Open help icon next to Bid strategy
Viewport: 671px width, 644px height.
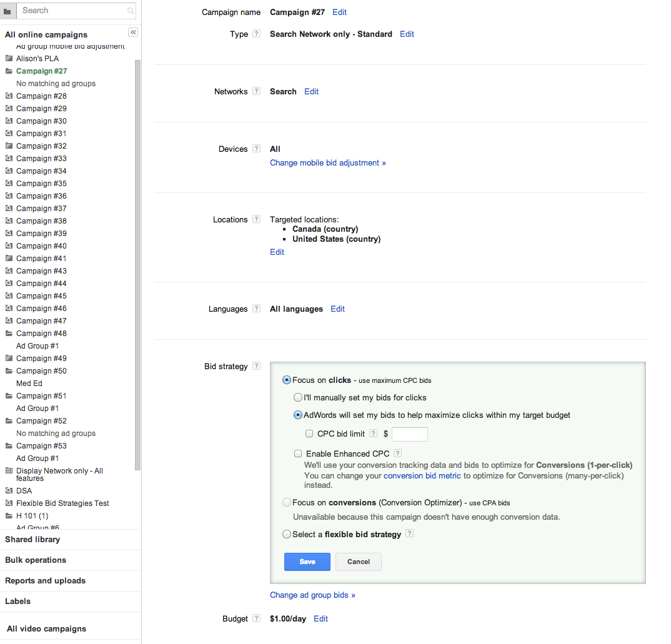256,366
